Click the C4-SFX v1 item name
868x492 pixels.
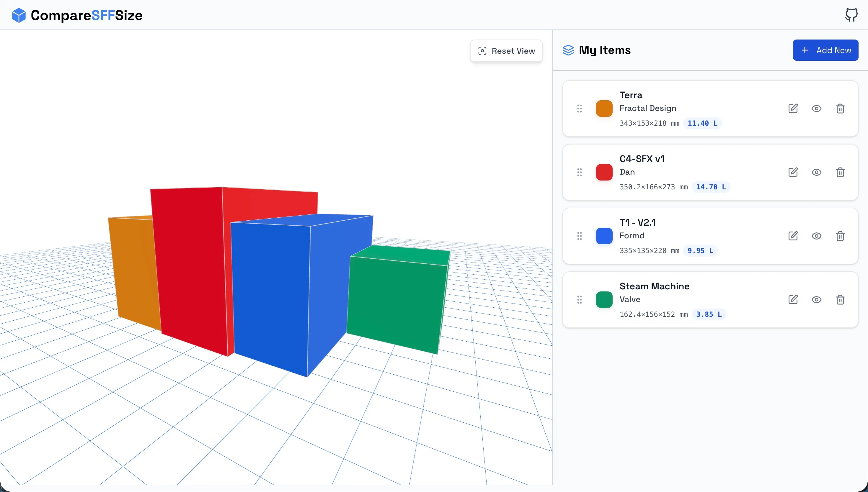[642, 159]
